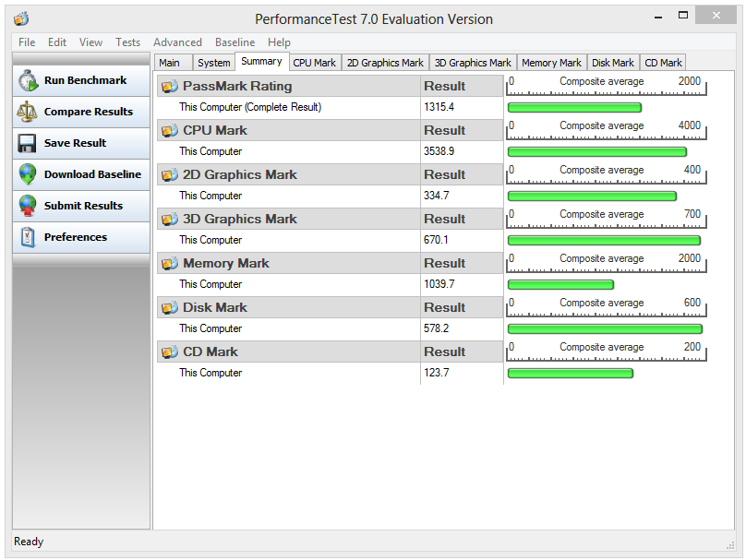This screenshot has width=746, height=560.
Task: Click the PerformanceTest app icon in title bar
Action: (21, 19)
